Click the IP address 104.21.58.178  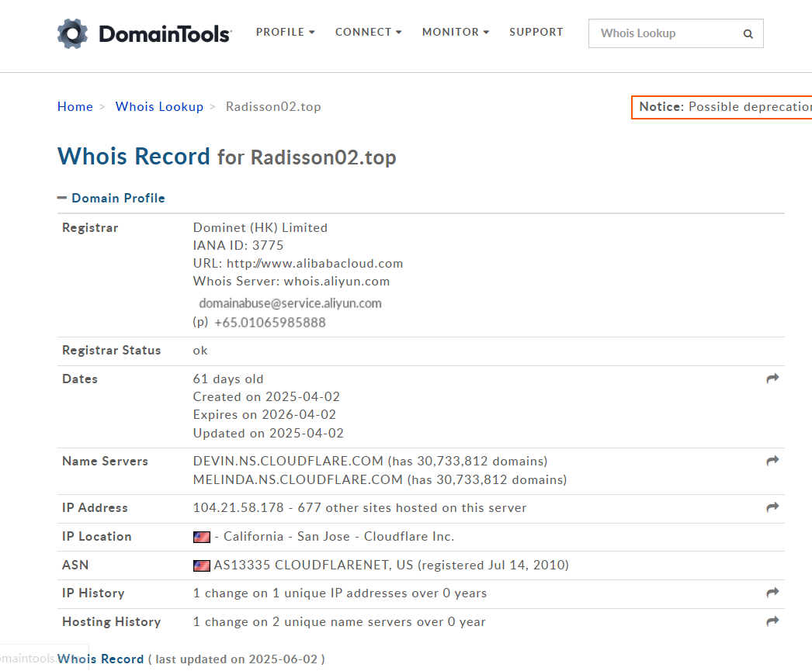pyautogui.click(x=239, y=507)
